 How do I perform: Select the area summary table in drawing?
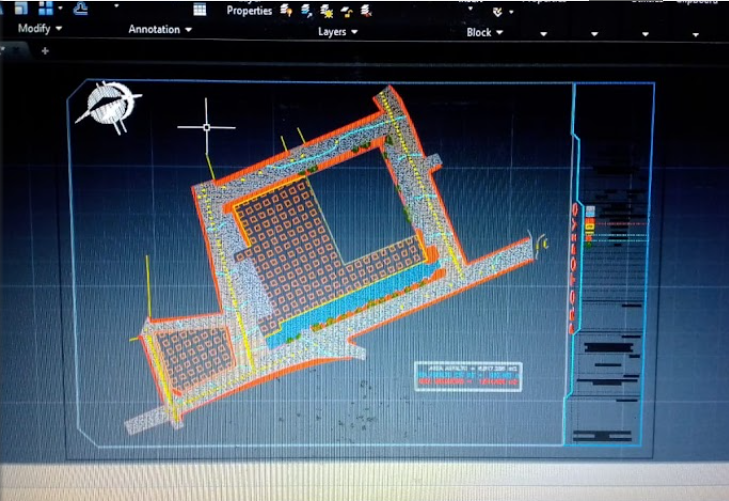click(468, 376)
